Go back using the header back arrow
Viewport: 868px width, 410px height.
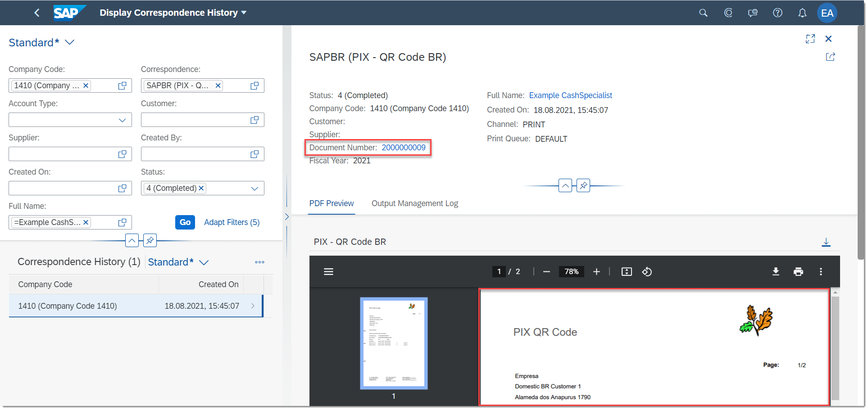coord(37,13)
